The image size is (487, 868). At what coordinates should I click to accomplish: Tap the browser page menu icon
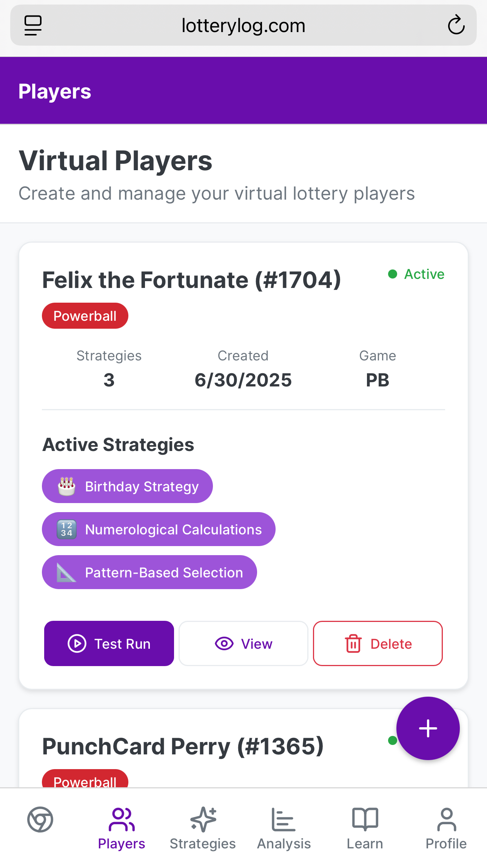pos(33,26)
